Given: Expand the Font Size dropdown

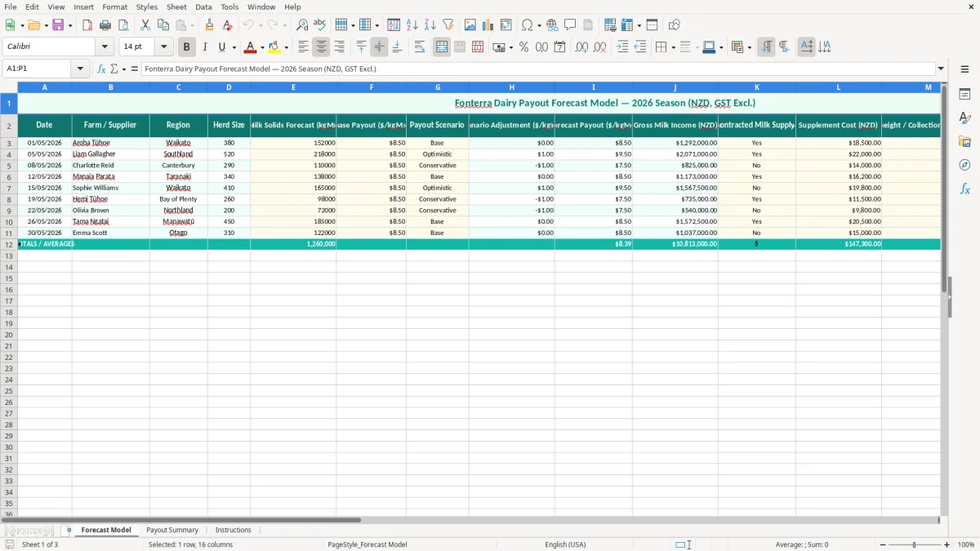Looking at the screenshot, I should (163, 47).
